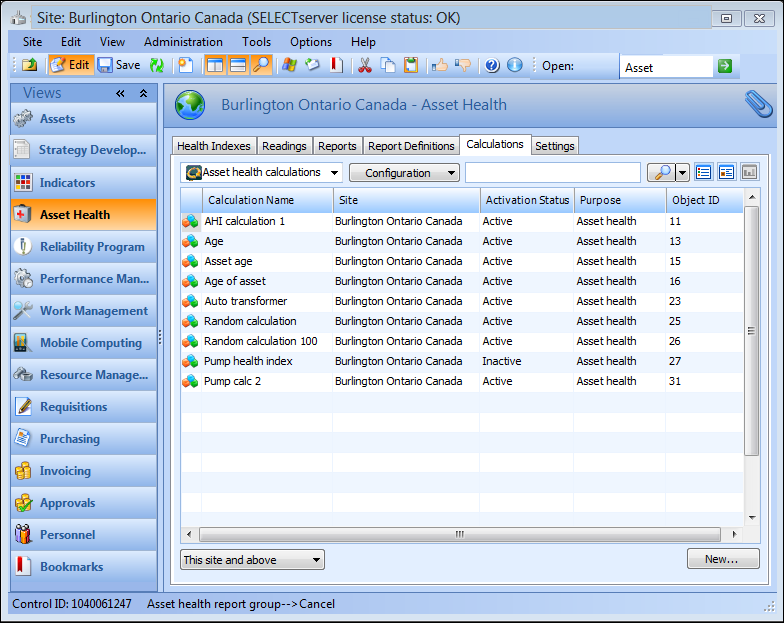Open the 'This site and above' dropdown

point(252,560)
